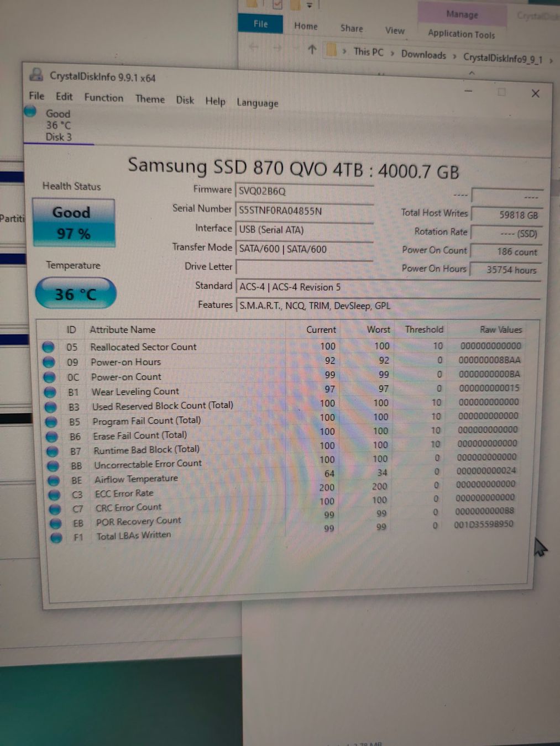Click the Interface field USB (Serial ATA)

pos(305,230)
